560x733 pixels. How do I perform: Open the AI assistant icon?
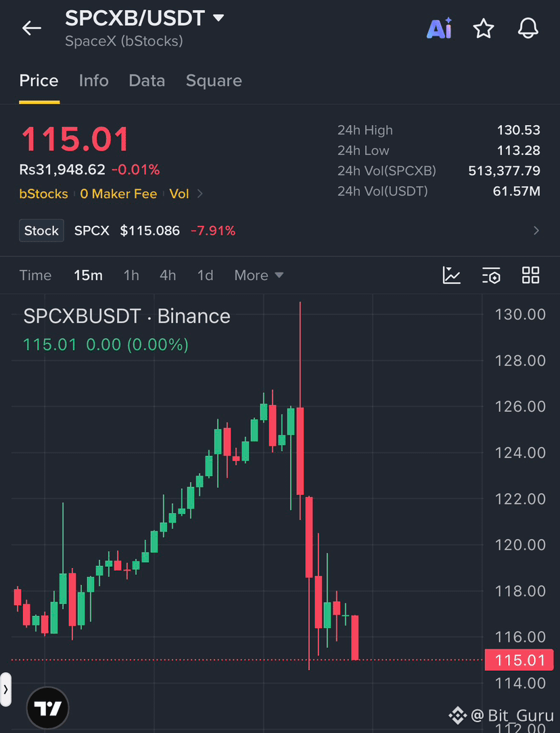pos(439,28)
